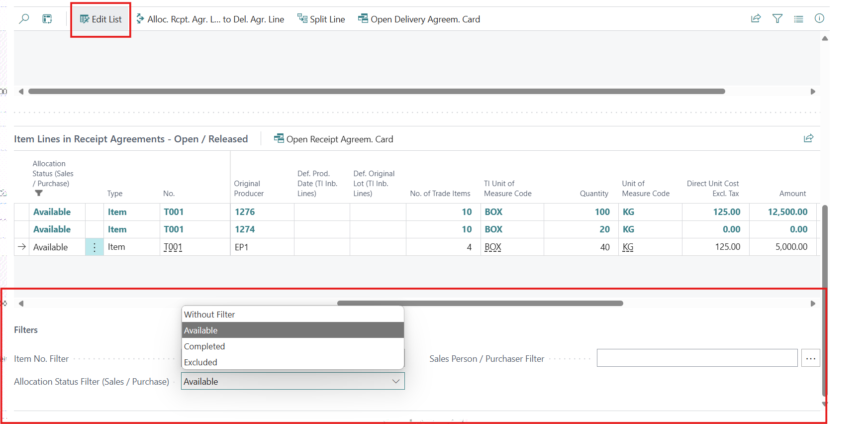Click the search magnifier icon
Image resolution: width=868 pixels, height=424 pixels.
click(x=24, y=19)
